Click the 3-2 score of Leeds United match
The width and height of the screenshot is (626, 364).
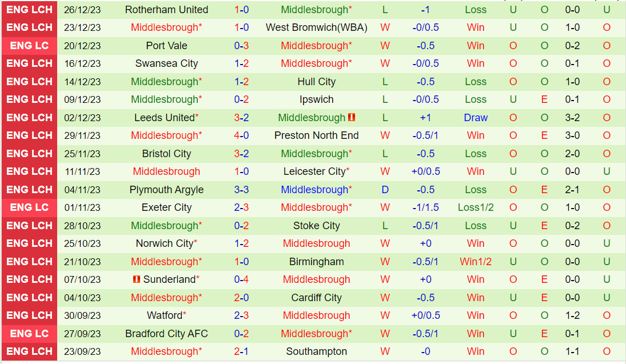coord(241,118)
